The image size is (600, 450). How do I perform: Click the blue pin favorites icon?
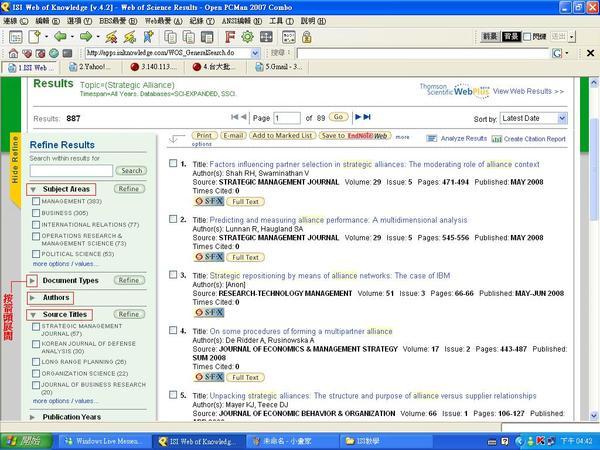tap(148, 37)
